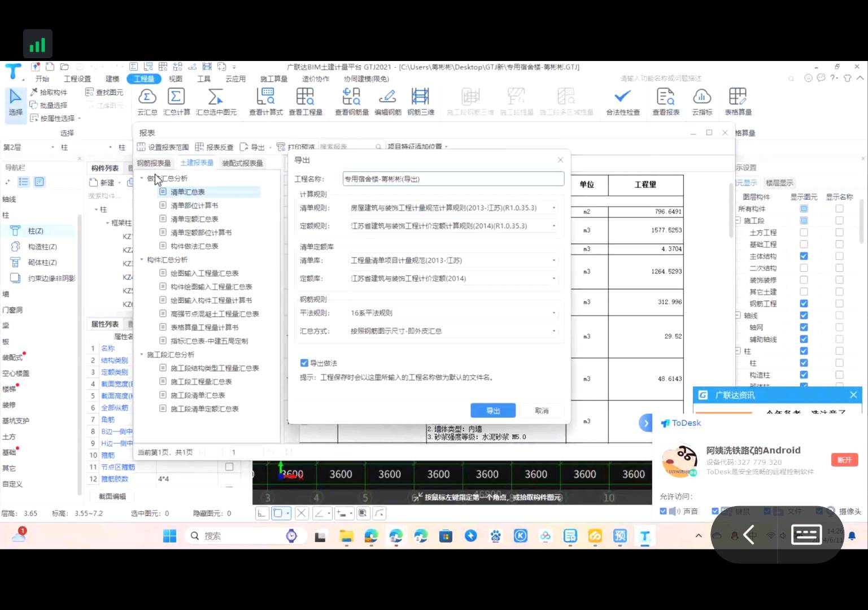Toggle 二次结构 显示图元 checkbox

804,268
